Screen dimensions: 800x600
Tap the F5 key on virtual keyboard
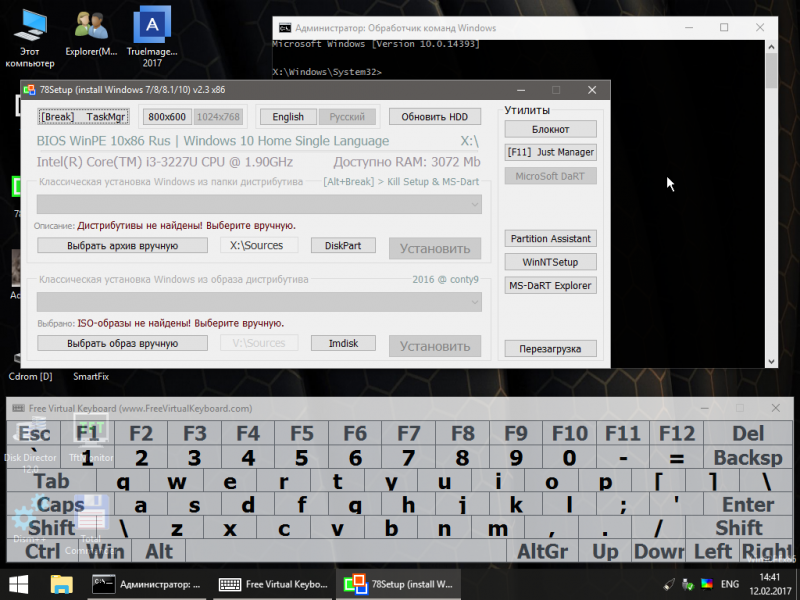[302, 434]
